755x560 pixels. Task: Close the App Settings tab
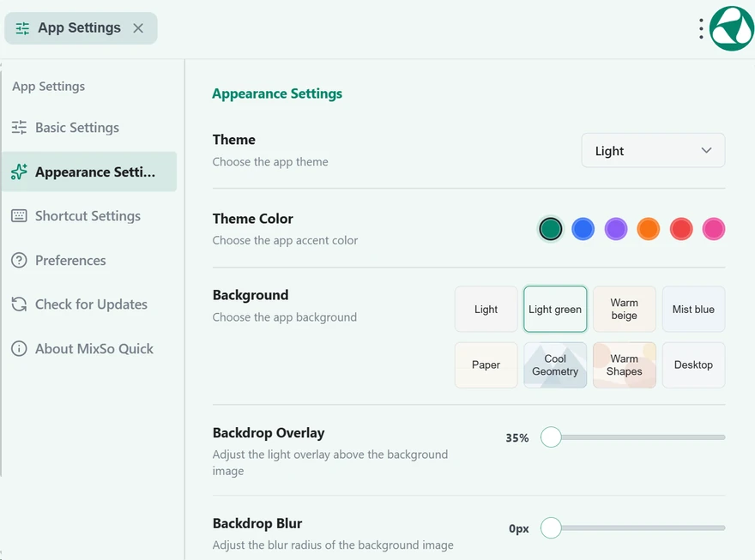(138, 28)
